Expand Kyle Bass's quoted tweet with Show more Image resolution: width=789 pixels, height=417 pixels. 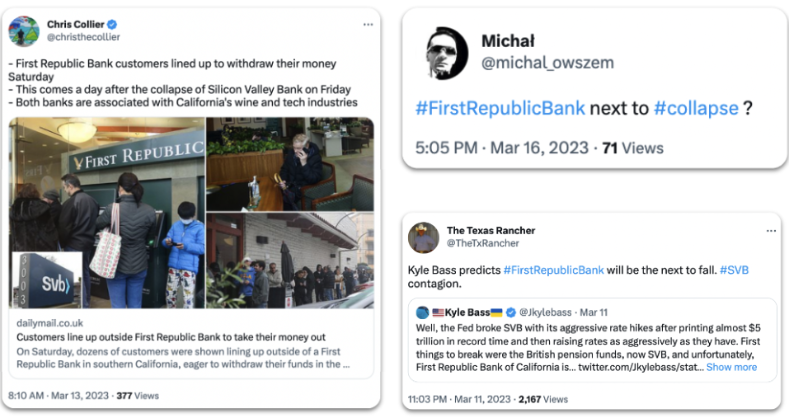click(731, 367)
